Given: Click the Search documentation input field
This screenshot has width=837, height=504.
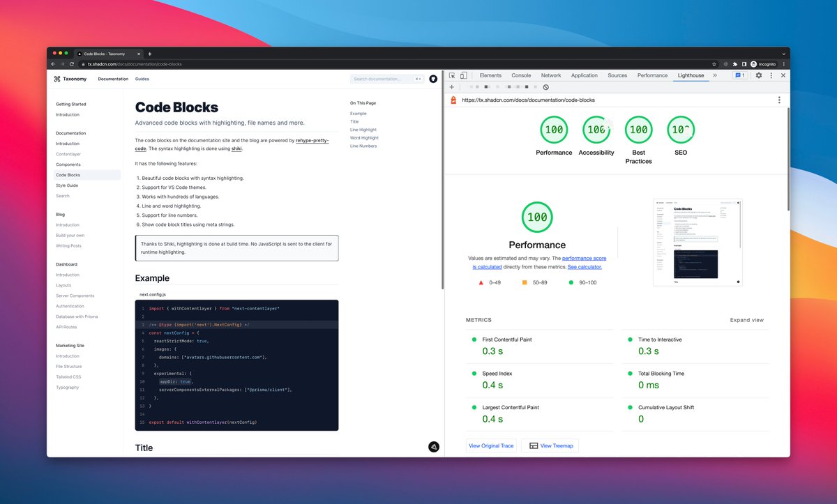Looking at the screenshot, I should 387,79.
